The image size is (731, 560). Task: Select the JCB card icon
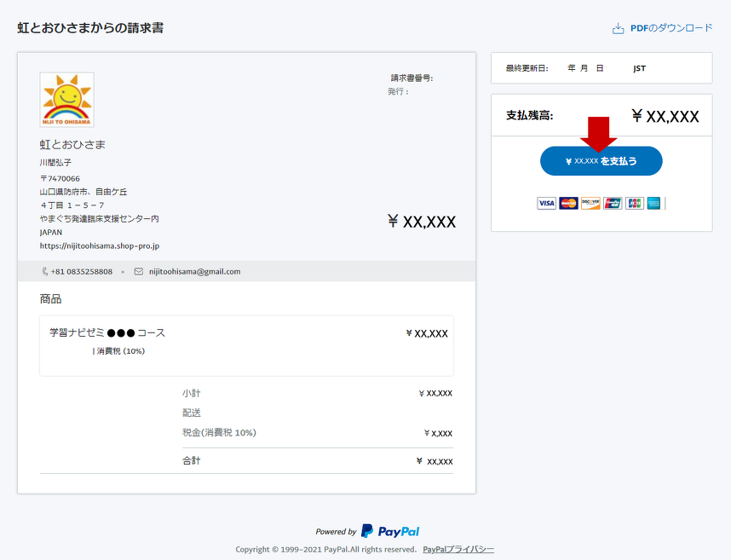[635, 203]
